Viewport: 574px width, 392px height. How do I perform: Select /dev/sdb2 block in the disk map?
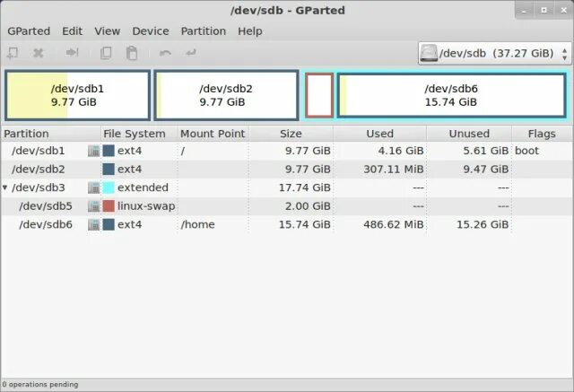click(226, 95)
